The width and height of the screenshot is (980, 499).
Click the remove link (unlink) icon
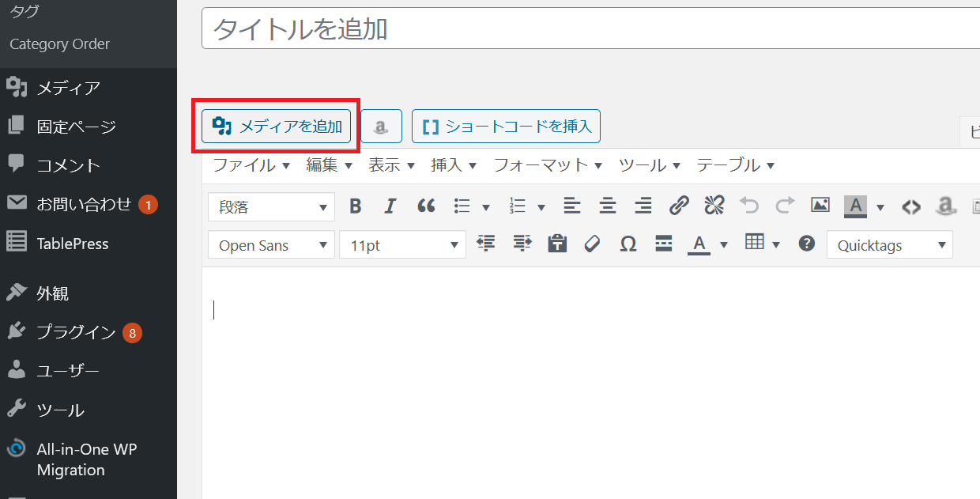coord(714,206)
